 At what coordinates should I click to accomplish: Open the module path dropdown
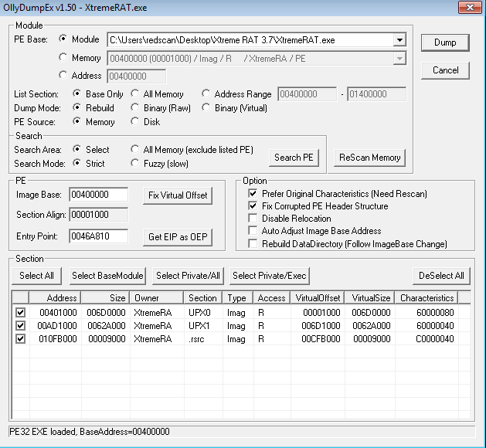click(399, 40)
